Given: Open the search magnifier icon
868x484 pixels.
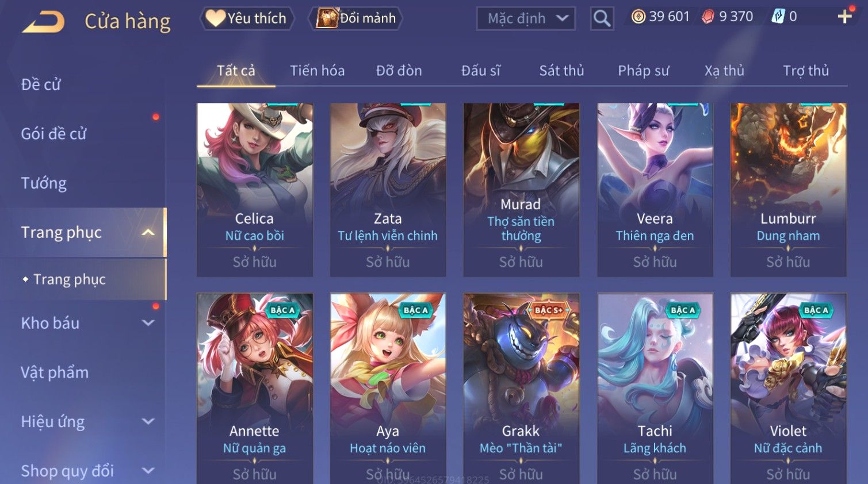Looking at the screenshot, I should coord(602,18).
